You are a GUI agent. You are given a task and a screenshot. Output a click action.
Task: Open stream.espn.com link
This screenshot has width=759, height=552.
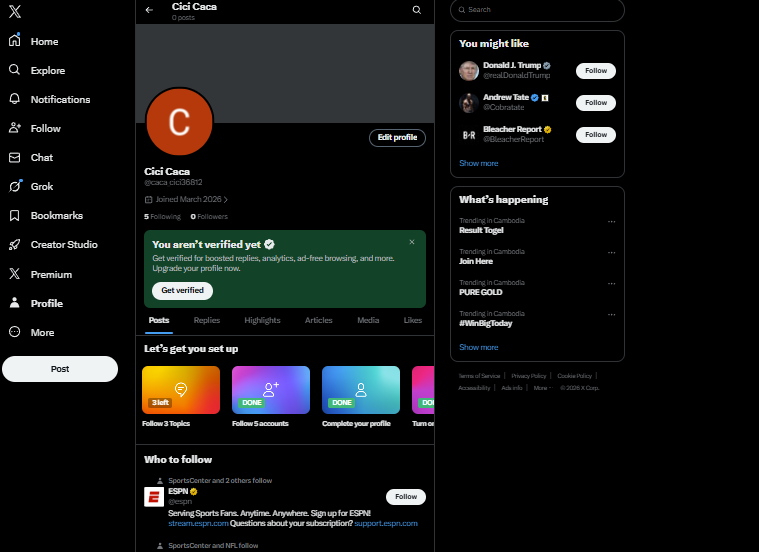click(198, 523)
